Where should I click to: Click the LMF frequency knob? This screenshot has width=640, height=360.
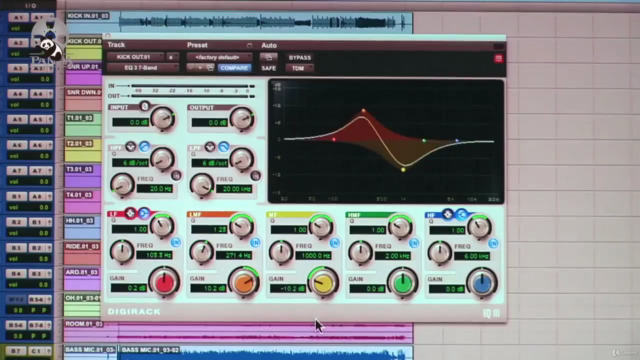point(202,252)
